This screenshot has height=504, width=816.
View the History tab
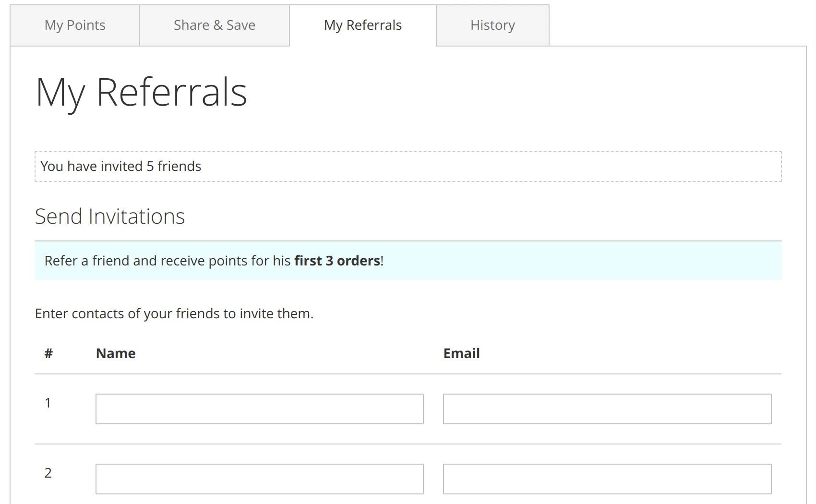click(x=492, y=25)
